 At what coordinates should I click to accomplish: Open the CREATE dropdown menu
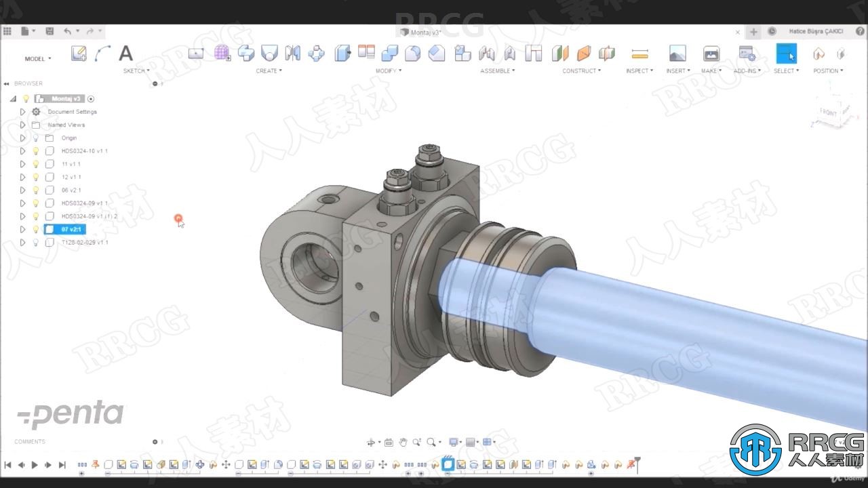[269, 70]
